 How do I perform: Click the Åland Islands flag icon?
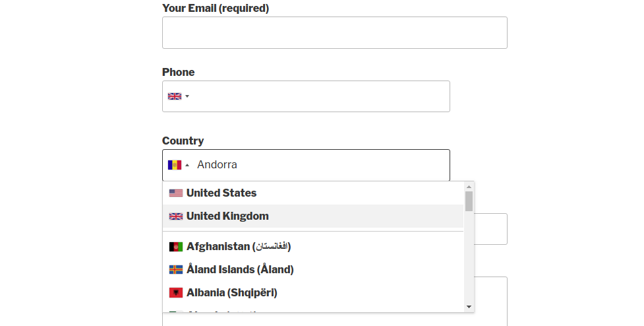176,270
